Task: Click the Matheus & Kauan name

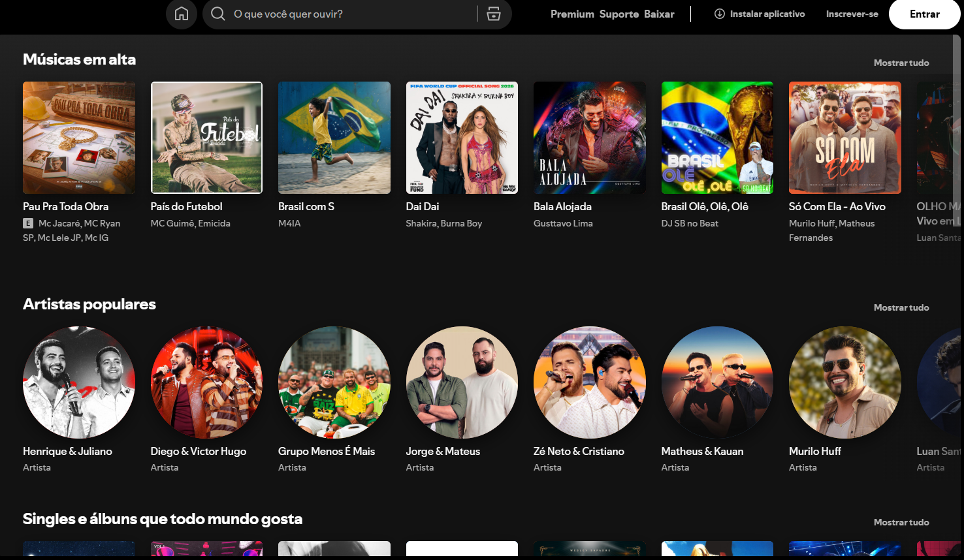Action: click(x=702, y=451)
